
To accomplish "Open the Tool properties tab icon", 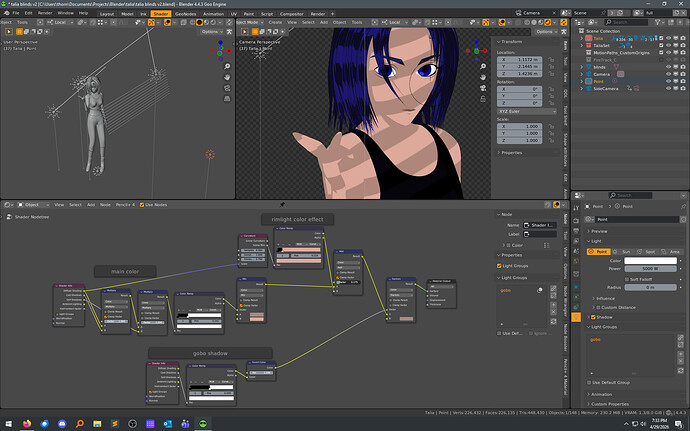I will 576,208.
